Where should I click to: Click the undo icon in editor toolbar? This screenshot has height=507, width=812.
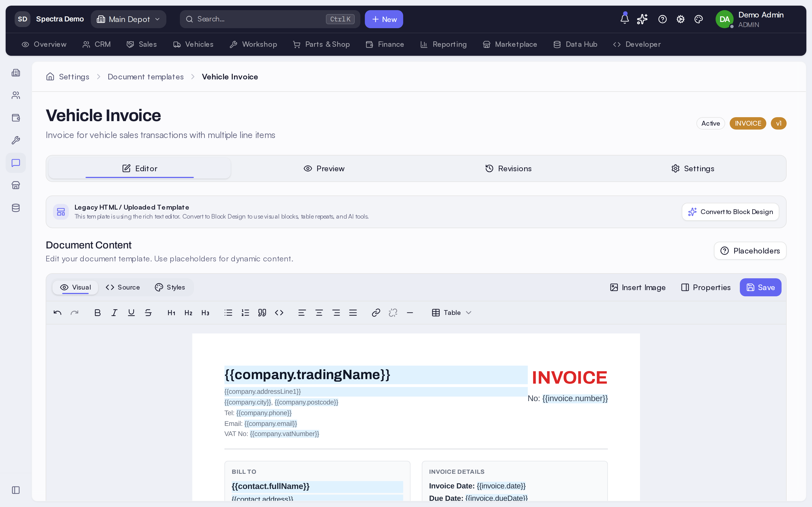[58, 313]
